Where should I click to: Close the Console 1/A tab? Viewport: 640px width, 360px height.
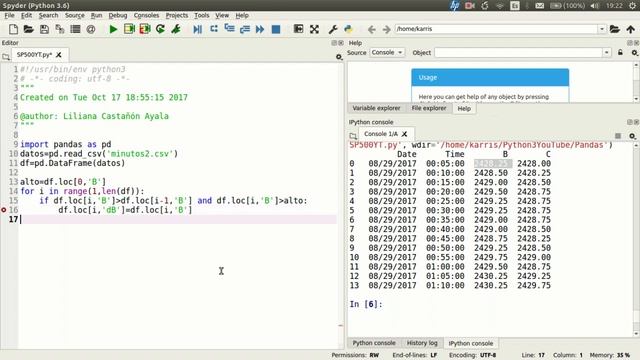(x=404, y=134)
